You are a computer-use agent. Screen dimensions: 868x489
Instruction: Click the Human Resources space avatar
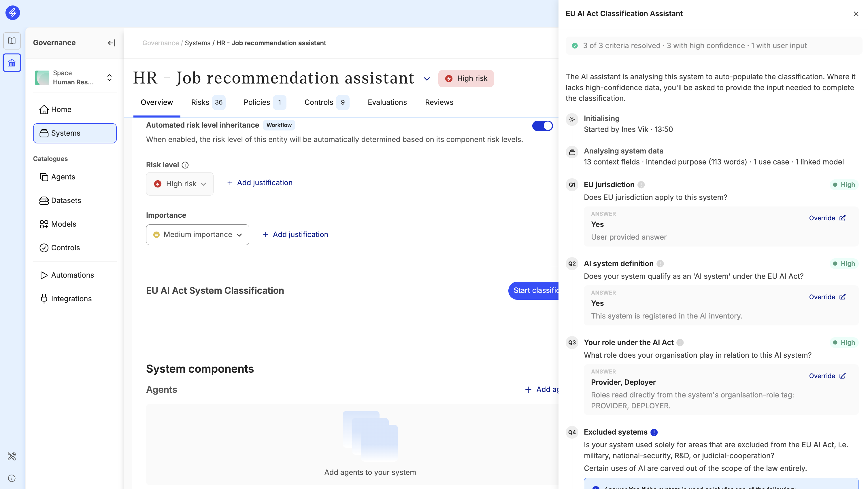tap(42, 77)
